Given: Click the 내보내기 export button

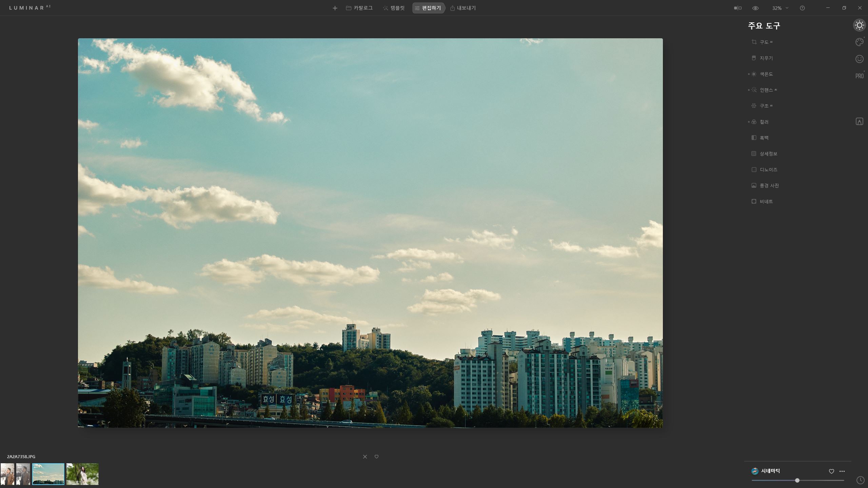Looking at the screenshot, I should pyautogui.click(x=463, y=8).
